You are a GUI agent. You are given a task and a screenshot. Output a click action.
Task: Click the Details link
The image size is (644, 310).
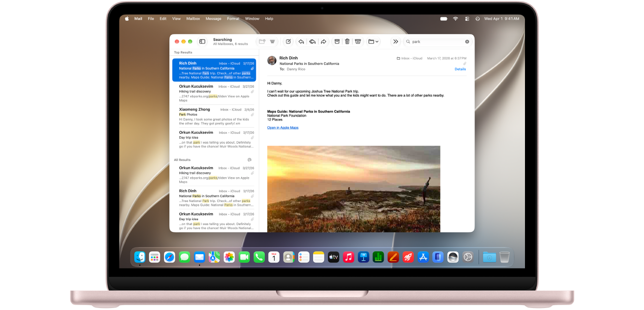[460, 69]
